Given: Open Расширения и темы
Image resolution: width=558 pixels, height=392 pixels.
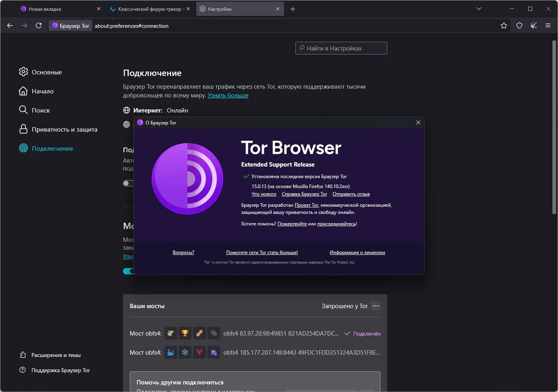Looking at the screenshot, I should (x=50, y=355).
